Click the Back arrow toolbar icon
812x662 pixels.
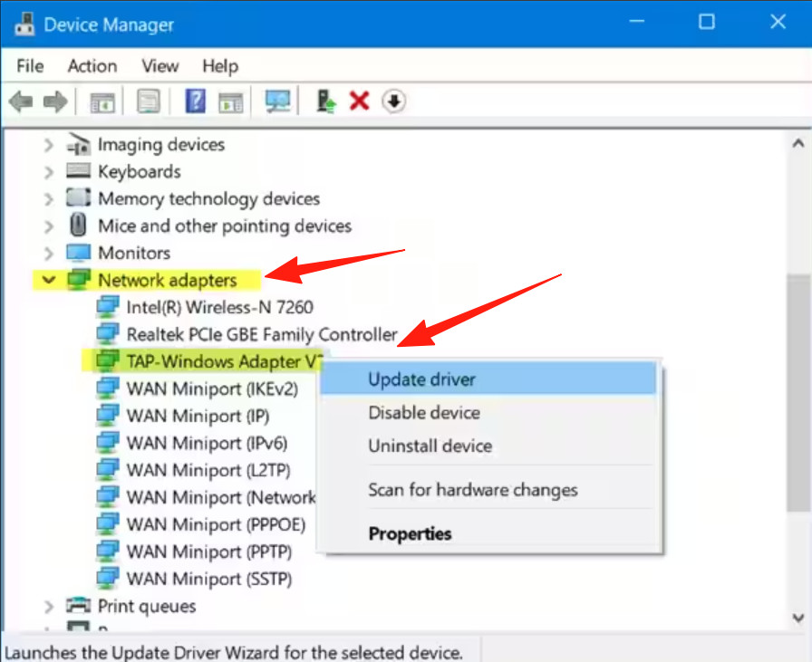21,101
